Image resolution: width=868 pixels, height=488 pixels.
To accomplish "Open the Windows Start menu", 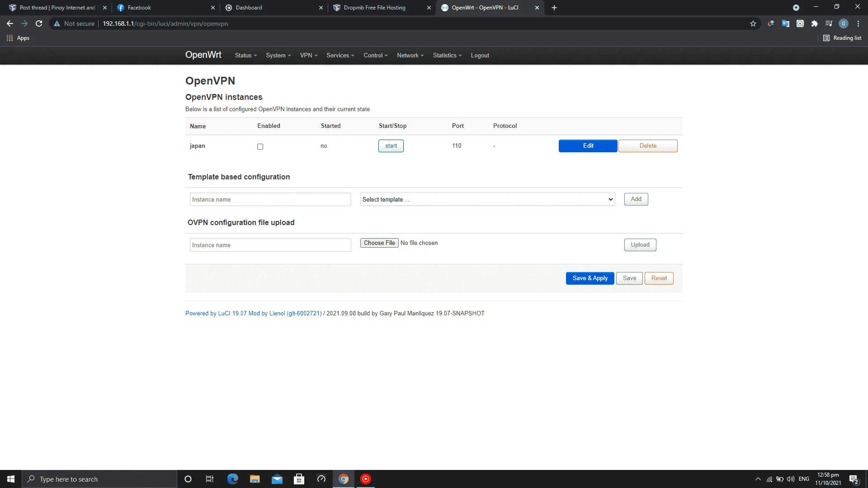I will click(11, 479).
